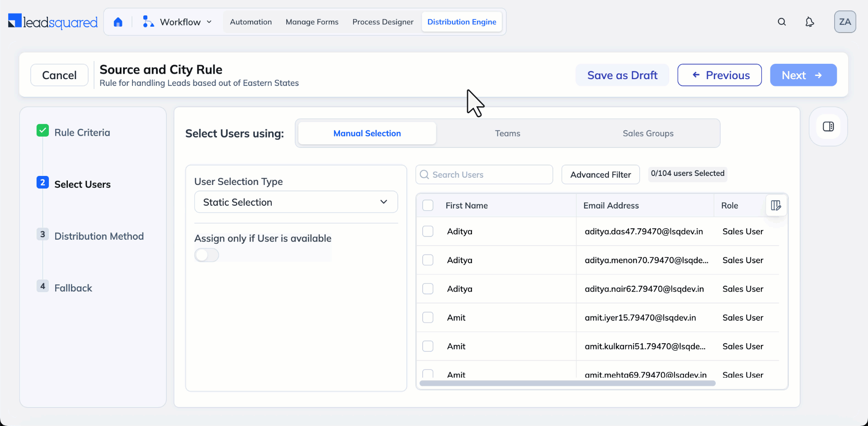Click the search icon in Search Users
The height and width of the screenshot is (426, 868).
[425, 175]
